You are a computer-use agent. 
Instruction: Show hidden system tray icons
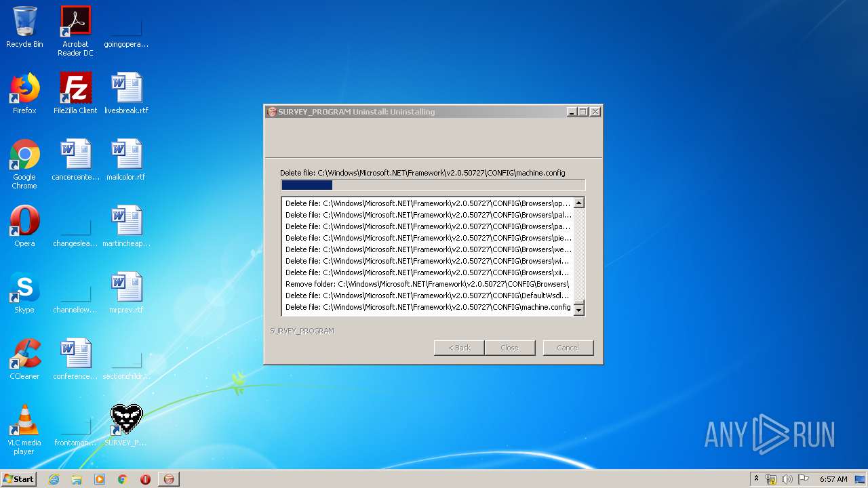[756, 479]
